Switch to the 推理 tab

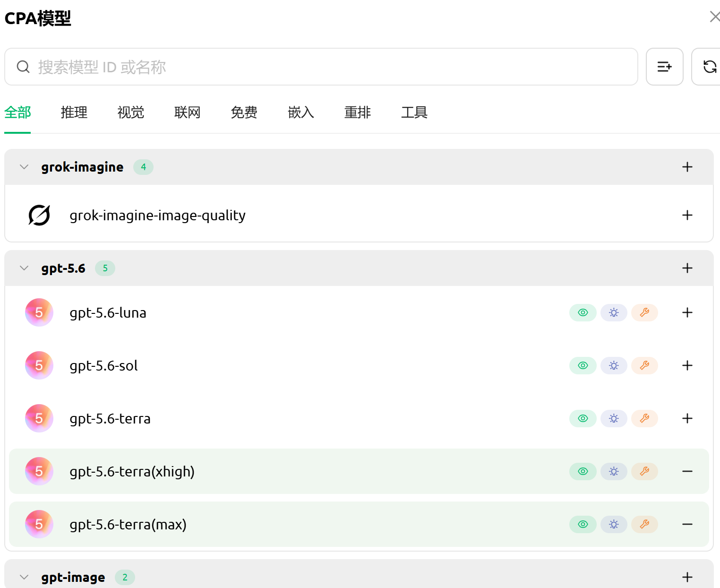(74, 112)
